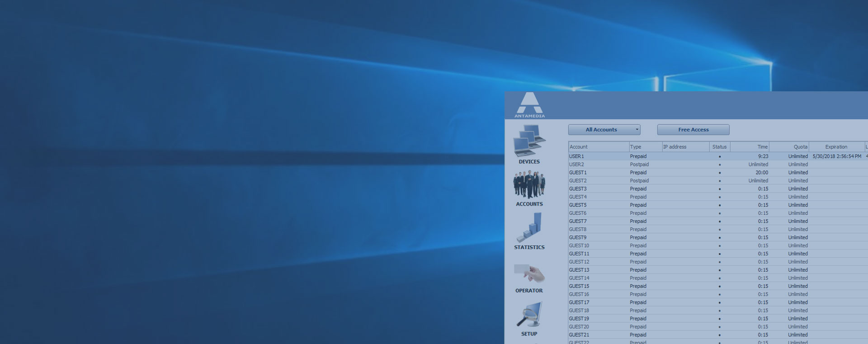Click Unlimited time value in USER2 row
Viewport: 868px width, 344px height.
pos(758,165)
